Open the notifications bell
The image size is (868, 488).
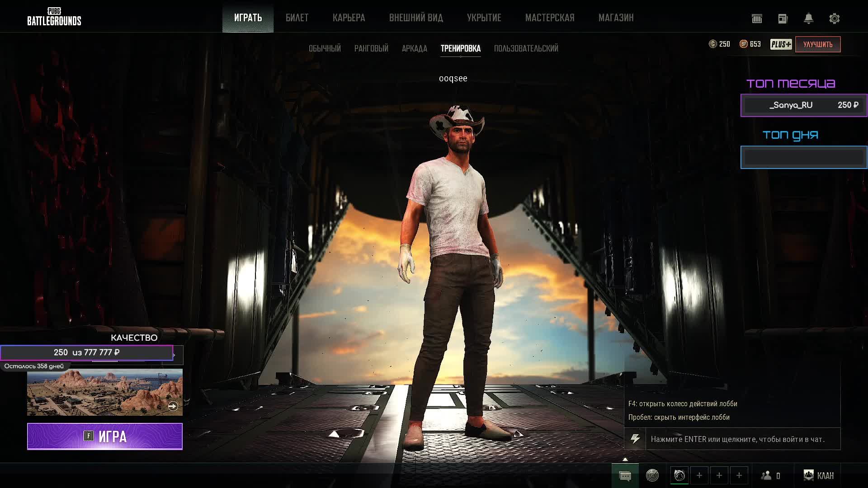click(808, 19)
